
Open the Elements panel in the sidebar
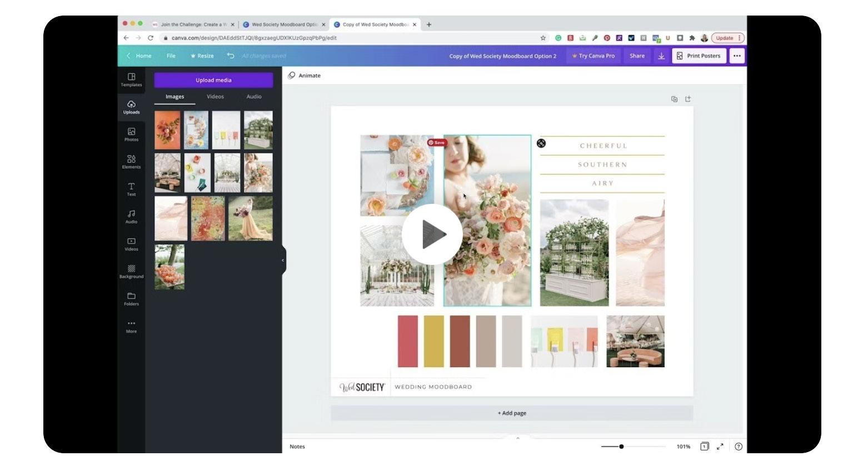(131, 162)
